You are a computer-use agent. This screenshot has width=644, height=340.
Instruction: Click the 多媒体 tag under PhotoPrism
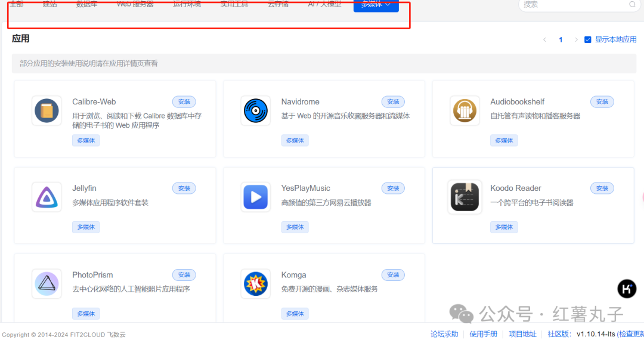click(x=86, y=314)
